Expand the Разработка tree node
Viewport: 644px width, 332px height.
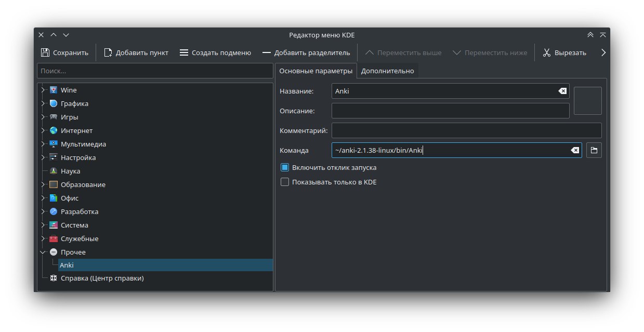coord(44,211)
